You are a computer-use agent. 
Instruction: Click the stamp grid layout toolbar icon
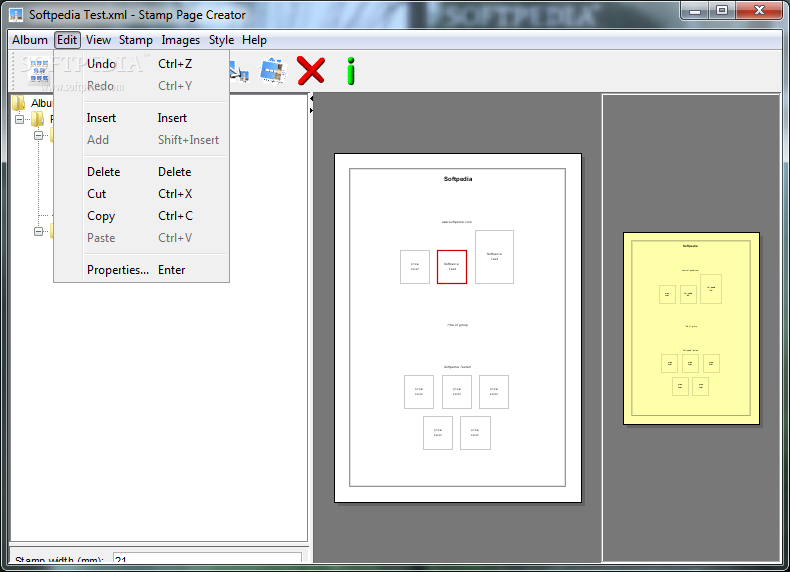click(x=38, y=71)
